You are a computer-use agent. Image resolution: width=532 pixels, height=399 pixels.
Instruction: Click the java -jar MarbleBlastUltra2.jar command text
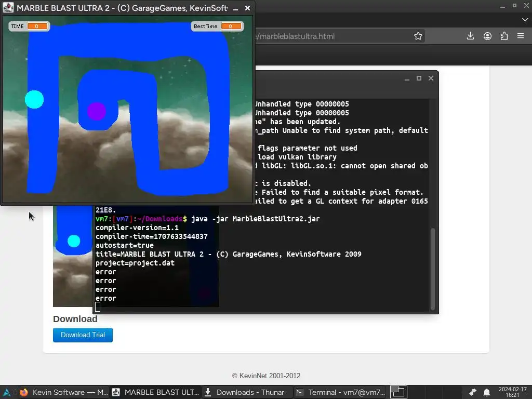click(x=256, y=219)
